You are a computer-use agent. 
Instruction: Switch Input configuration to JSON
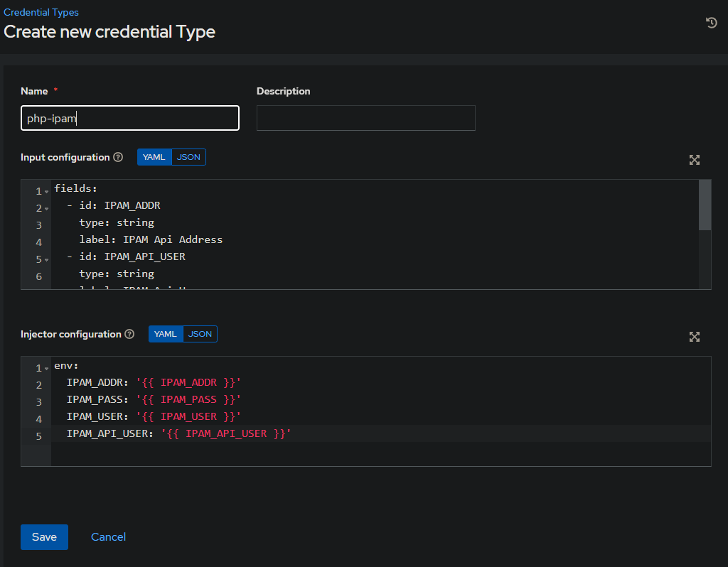click(x=188, y=157)
